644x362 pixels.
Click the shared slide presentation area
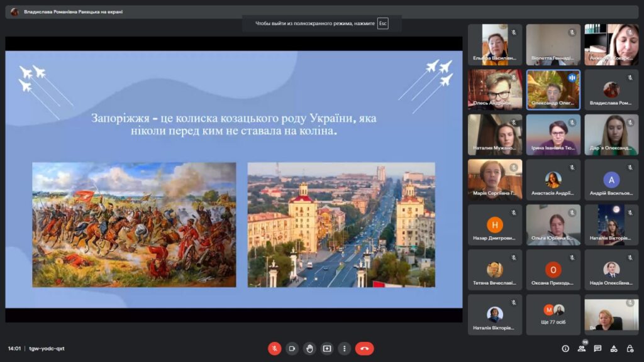pyautogui.click(x=233, y=179)
